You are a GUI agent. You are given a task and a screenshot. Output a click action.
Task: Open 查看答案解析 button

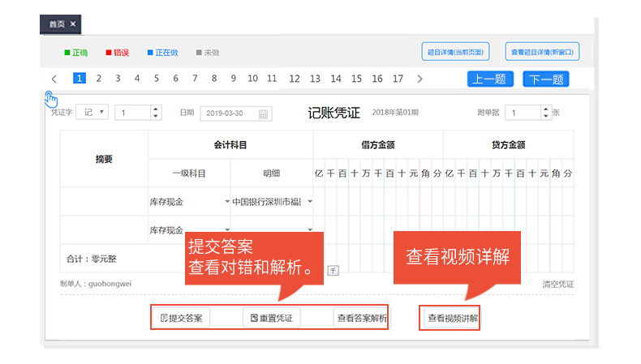click(361, 318)
